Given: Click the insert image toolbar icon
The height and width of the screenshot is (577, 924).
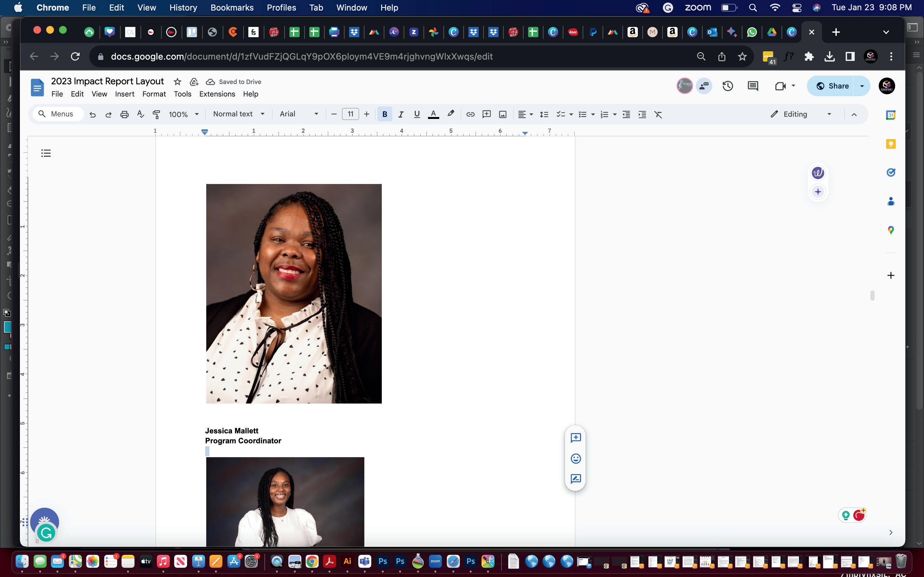Looking at the screenshot, I should pos(502,114).
